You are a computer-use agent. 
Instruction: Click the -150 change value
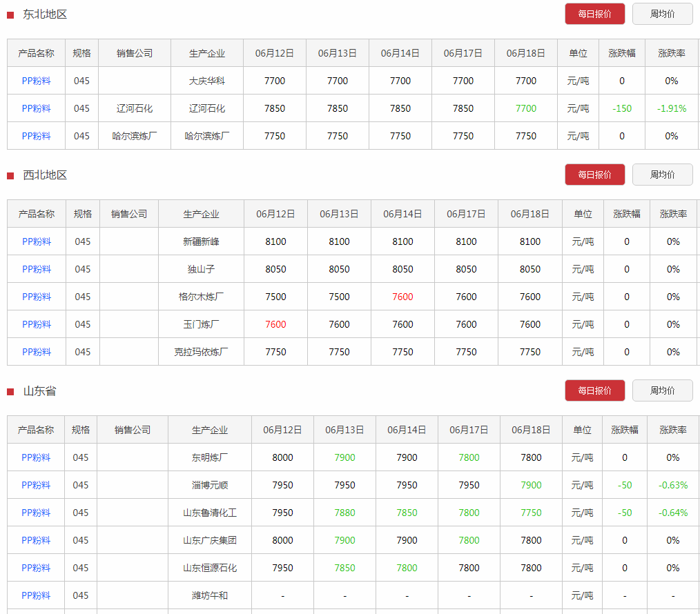point(622,108)
